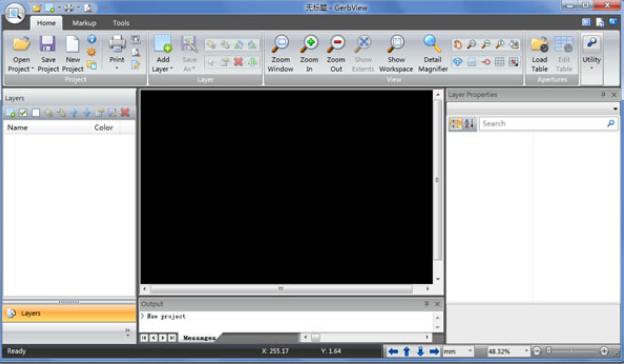Select the hand pan tool icon

[458, 45]
